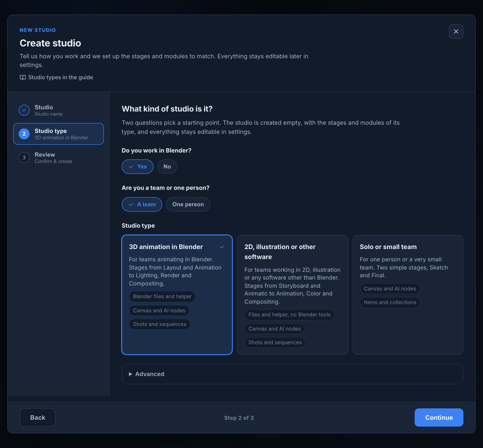Image resolution: width=483 pixels, height=448 pixels.
Task: Click the NEW STUDIO label
Action: pos(38,30)
